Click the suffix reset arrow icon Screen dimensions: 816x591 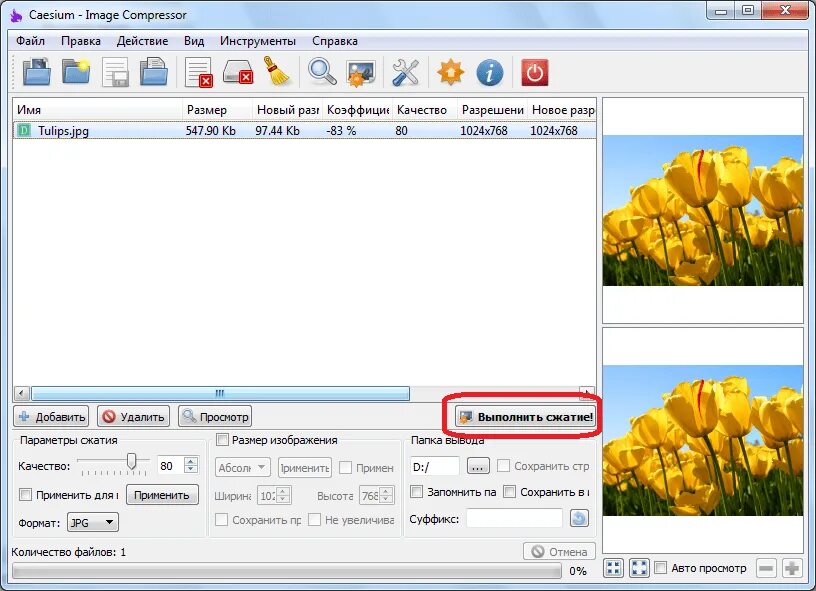(x=579, y=518)
